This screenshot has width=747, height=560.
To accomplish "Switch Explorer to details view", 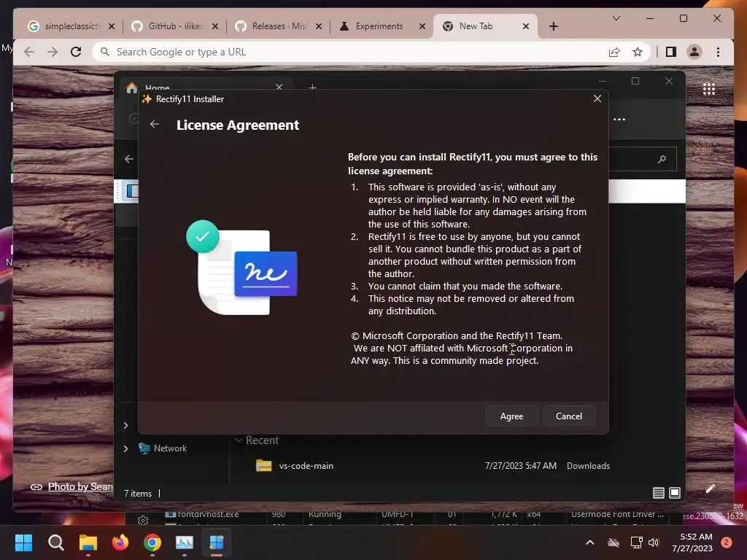I will click(659, 493).
